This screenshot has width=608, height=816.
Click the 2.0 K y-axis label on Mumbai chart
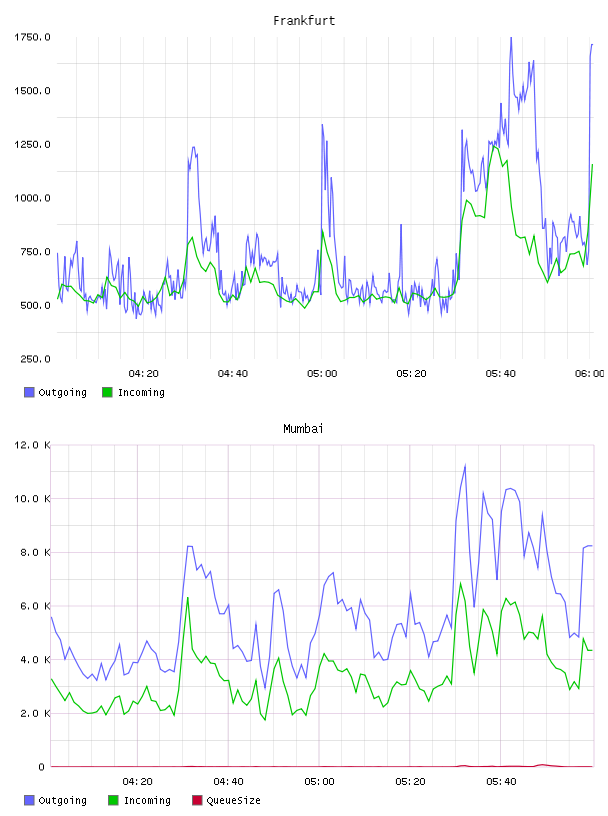coord(35,713)
